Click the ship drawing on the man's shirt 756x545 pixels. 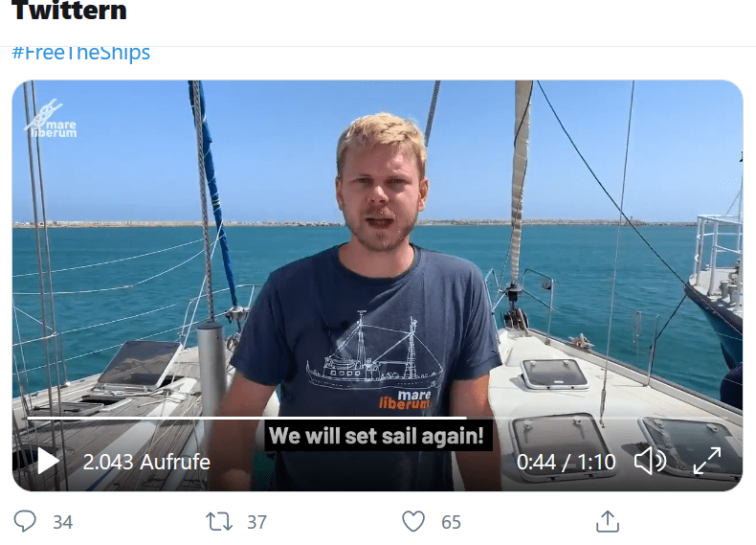375,352
